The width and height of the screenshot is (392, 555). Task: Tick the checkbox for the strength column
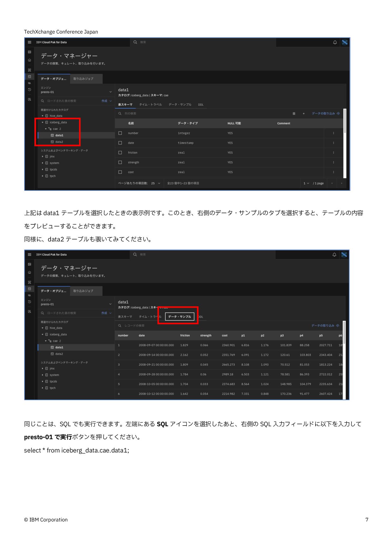[x=120, y=162]
